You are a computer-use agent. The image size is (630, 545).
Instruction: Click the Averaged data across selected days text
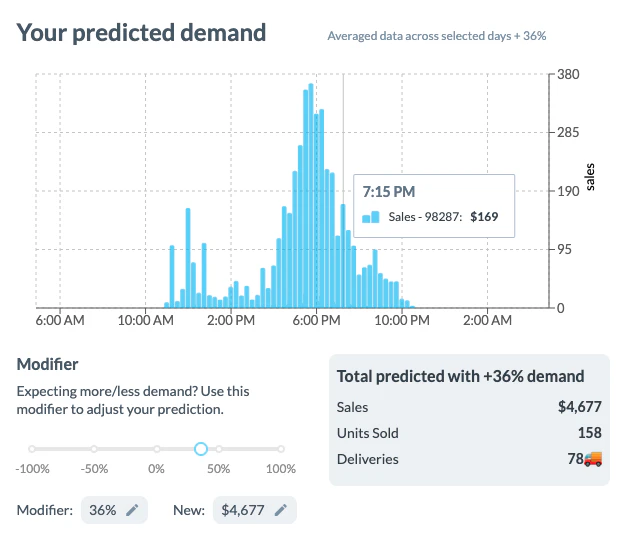(x=436, y=36)
